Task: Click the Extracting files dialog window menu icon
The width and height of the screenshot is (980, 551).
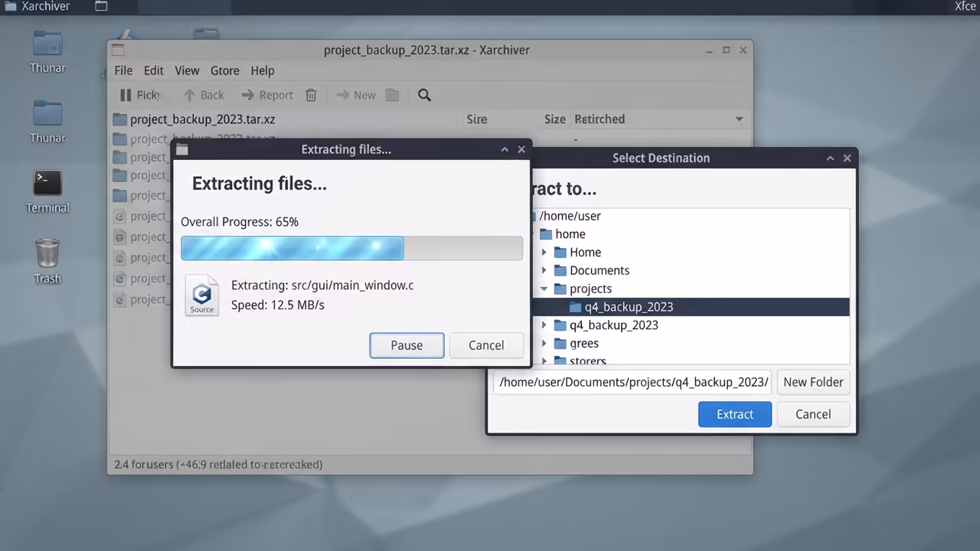Action: pos(182,149)
